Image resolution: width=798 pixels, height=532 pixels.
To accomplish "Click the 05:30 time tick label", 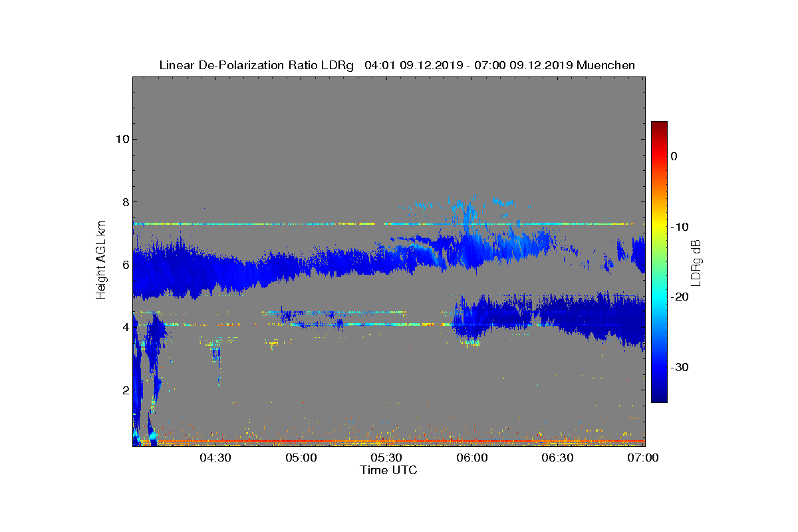I will [x=387, y=458].
